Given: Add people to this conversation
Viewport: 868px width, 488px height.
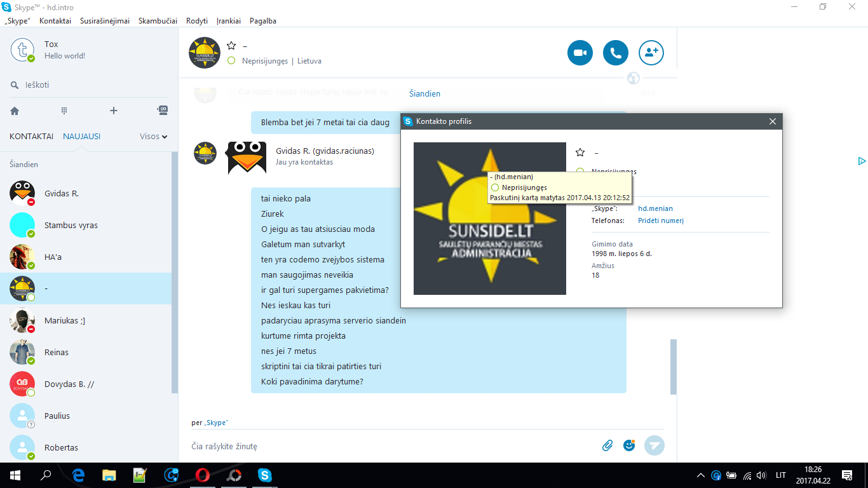Looking at the screenshot, I should pos(651,53).
